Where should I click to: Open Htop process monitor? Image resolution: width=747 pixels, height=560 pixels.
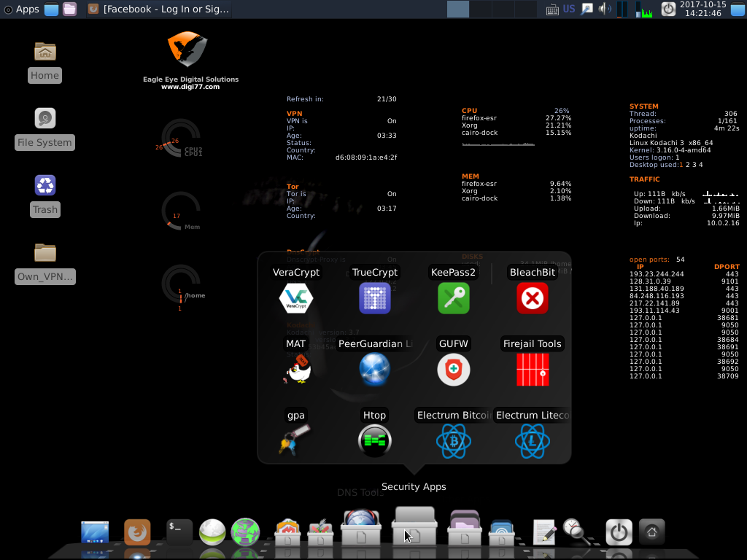click(375, 441)
